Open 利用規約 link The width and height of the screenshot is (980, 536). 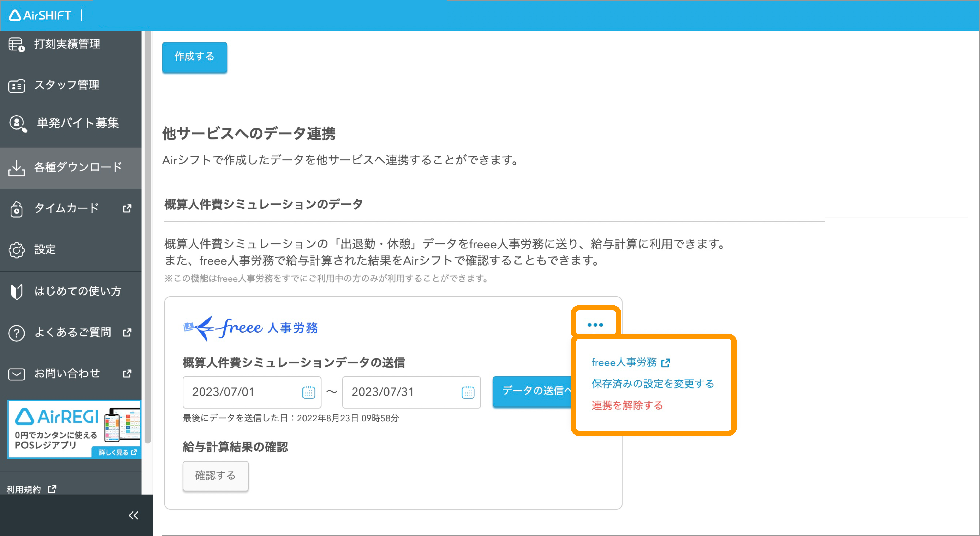(x=23, y=489)
